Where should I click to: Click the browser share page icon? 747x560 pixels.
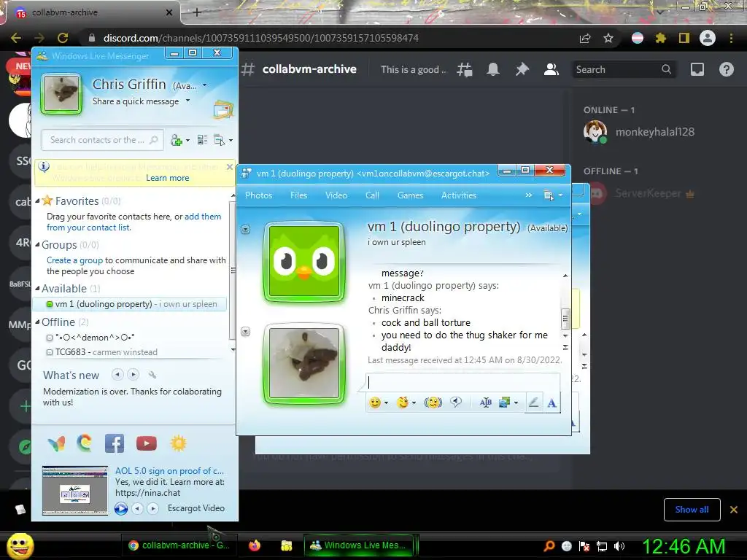click(585, 38)
